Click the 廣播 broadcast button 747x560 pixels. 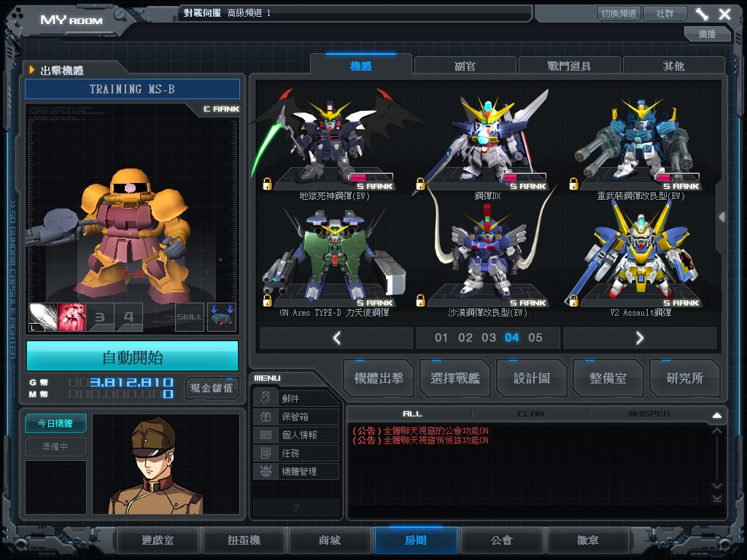pos(707,34)
